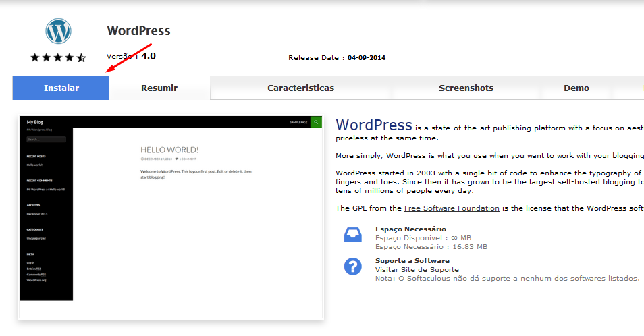The height and width of the screenshot is (336, 644).
Task: Open the Caracteristicas tab
Action: 300,88
